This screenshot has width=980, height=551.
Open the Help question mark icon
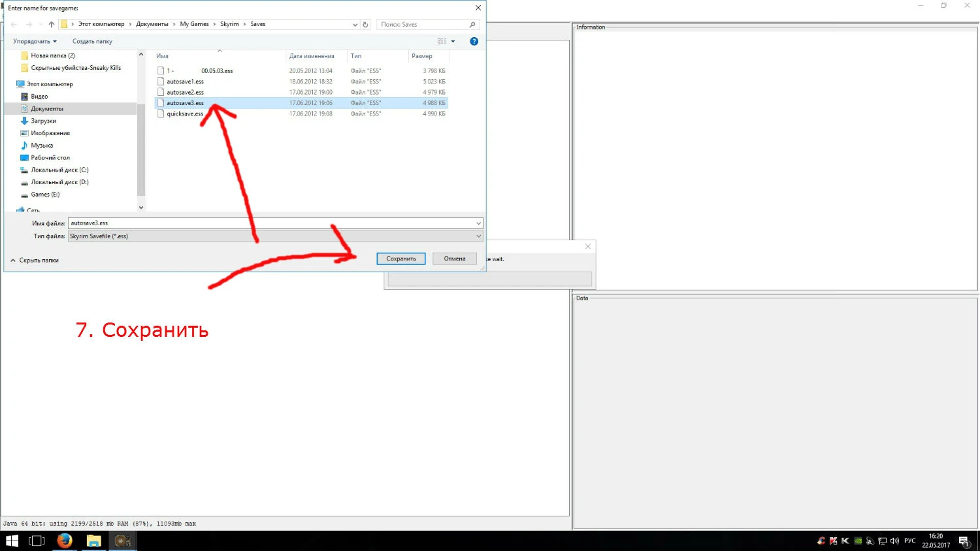(x=474, y=40)
